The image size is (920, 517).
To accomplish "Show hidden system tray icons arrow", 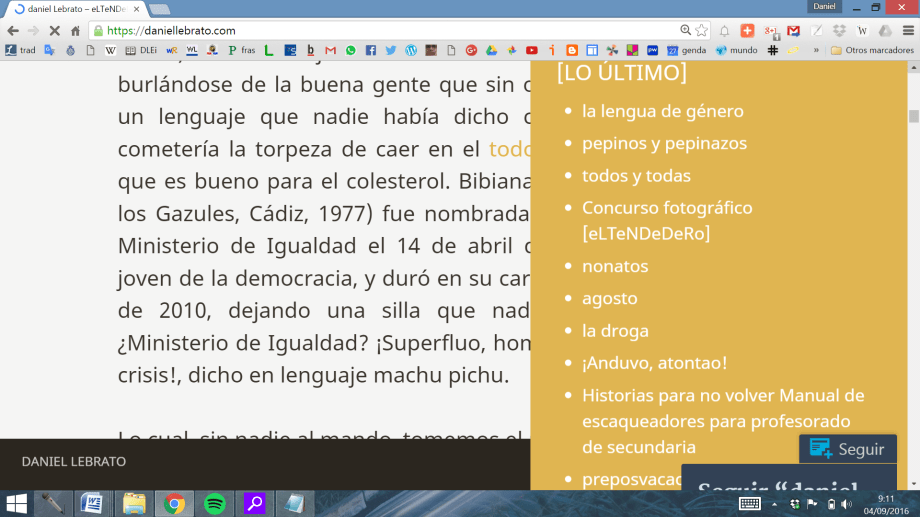I will coord(774,504).
